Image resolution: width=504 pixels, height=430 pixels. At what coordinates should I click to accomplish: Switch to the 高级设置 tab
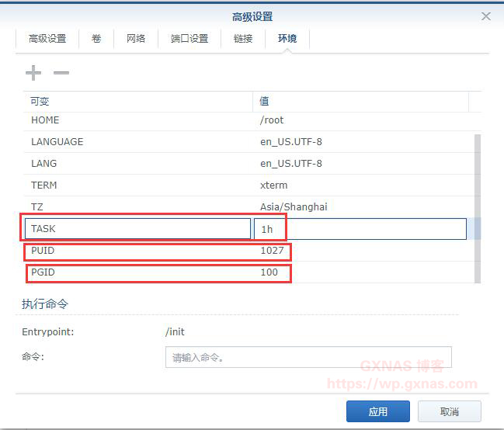click(47, 38)
